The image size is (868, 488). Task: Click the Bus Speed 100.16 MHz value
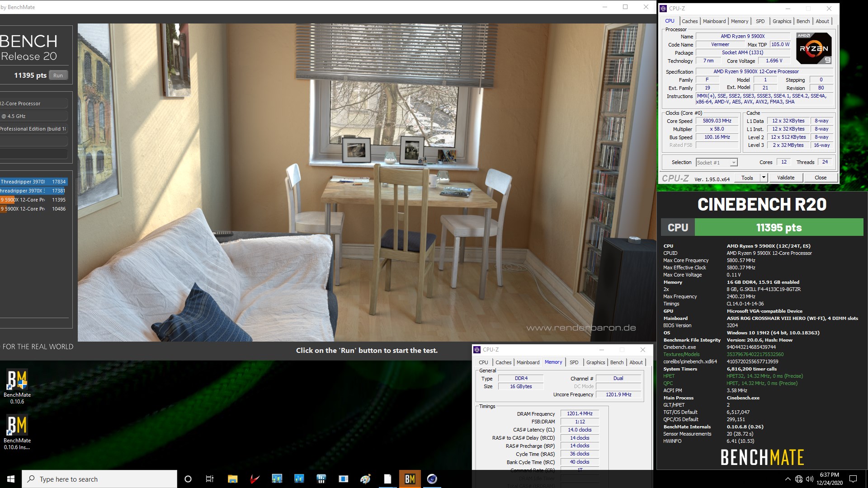coord(717,137)
